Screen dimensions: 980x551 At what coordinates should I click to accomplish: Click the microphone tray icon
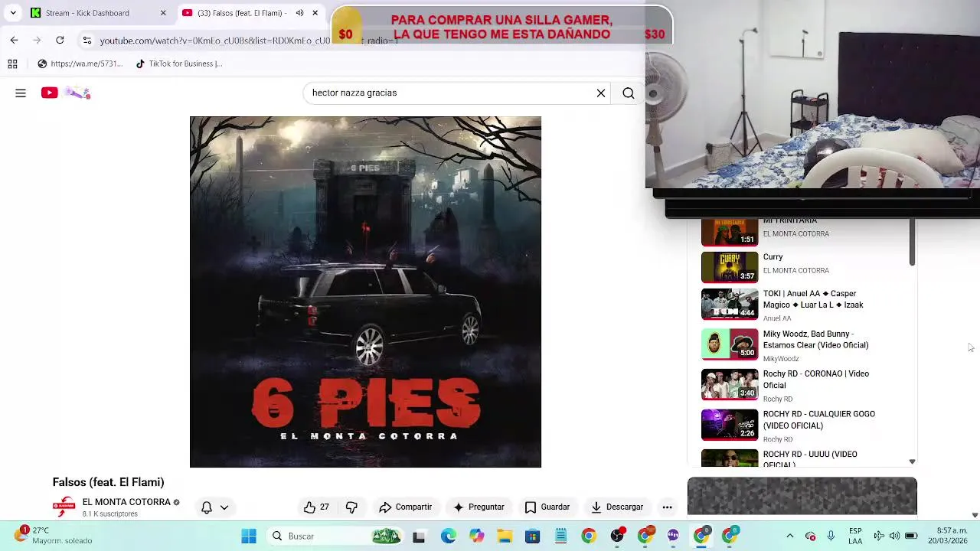point(831,536)
